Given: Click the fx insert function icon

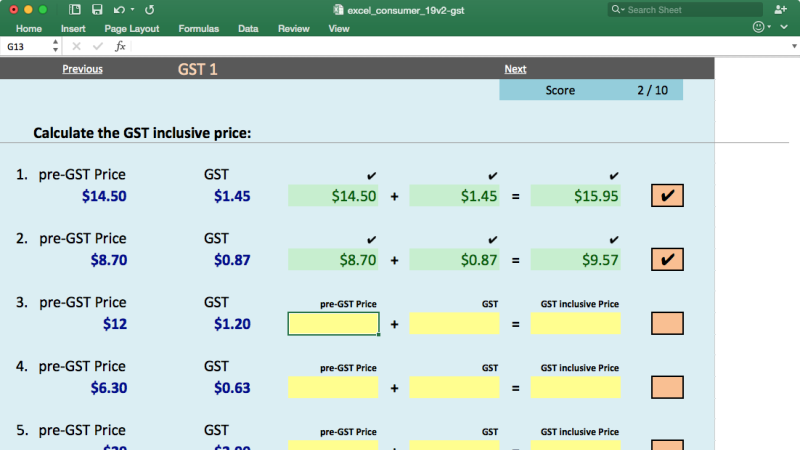Looking at the screenshot, I should click(120, 46).
